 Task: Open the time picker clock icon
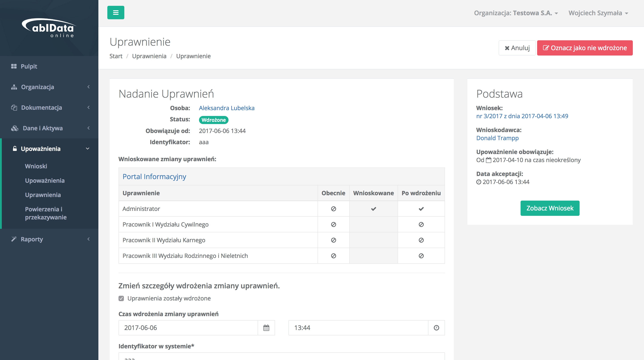click(436, 328)
